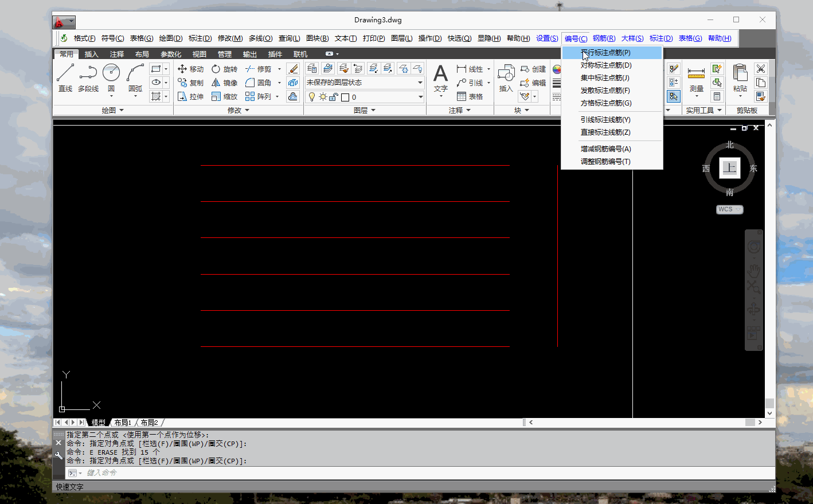Screen dimensions: 813x504
Task: Open the 未保存的图层状态 layer state dropdown
Action: [365, 83]
